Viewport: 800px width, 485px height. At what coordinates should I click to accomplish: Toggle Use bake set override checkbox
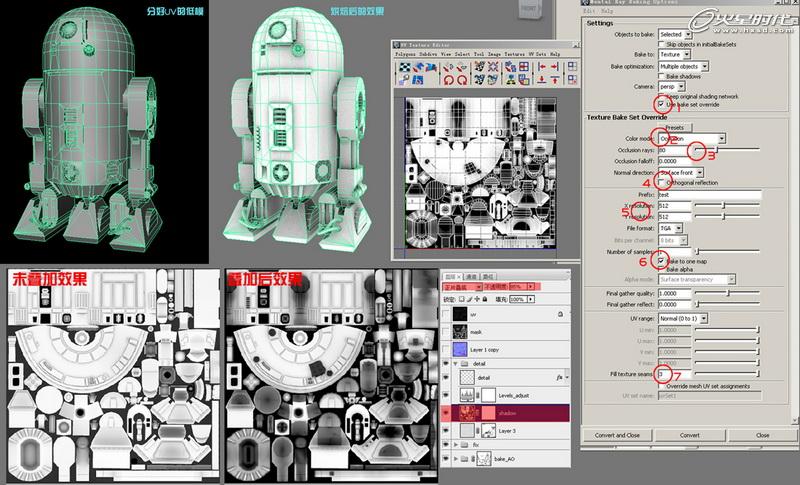(661, 104)
